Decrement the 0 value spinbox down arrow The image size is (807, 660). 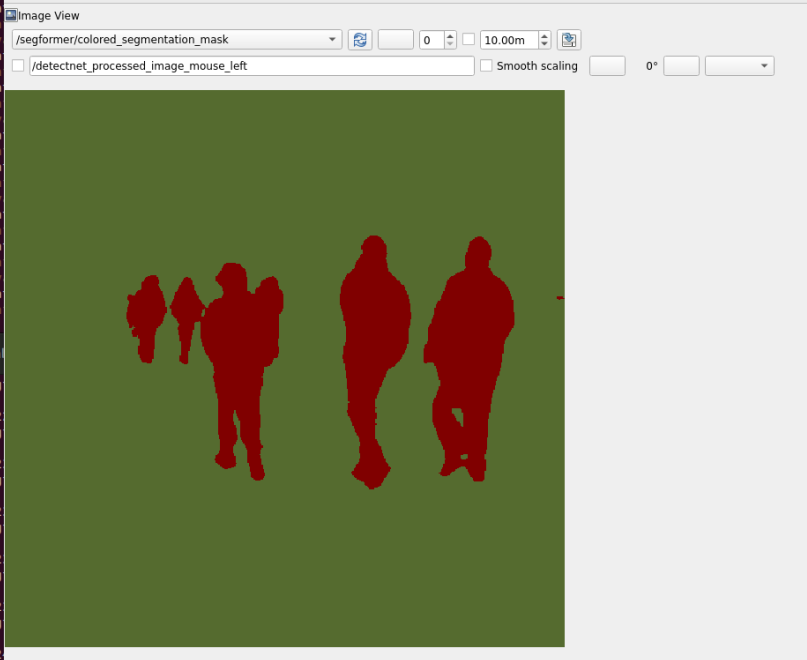click(x=449, y=45)
